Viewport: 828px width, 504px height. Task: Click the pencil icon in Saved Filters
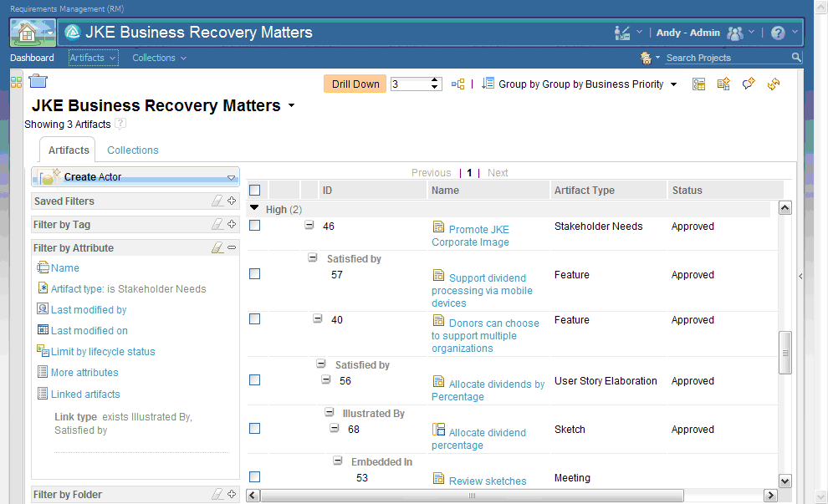pos(217,201)
